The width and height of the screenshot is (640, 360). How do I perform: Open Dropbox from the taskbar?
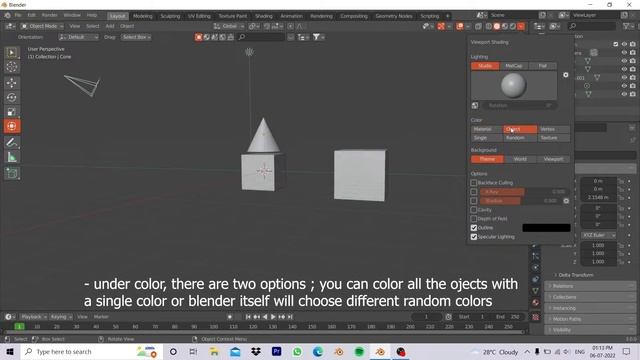pyautogui.click(x=256, y=351)
